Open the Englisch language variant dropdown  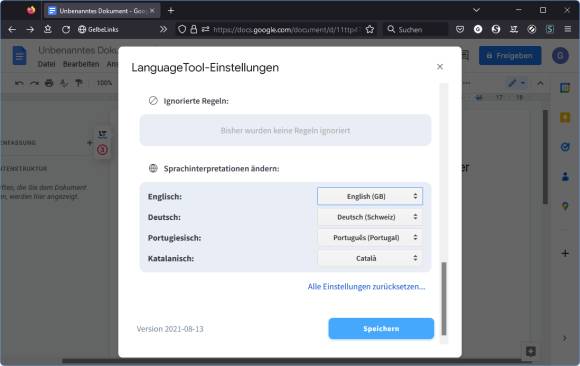tap(370, 196)
